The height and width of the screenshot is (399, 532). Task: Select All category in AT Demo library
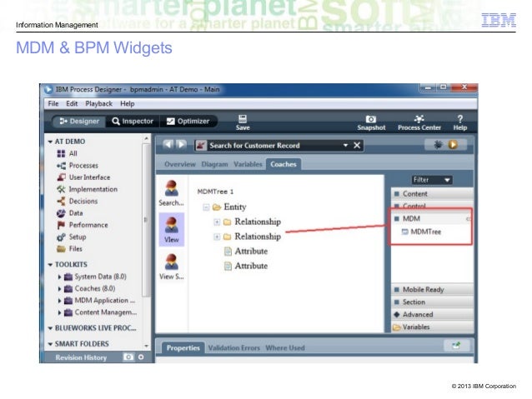[68, 153]
